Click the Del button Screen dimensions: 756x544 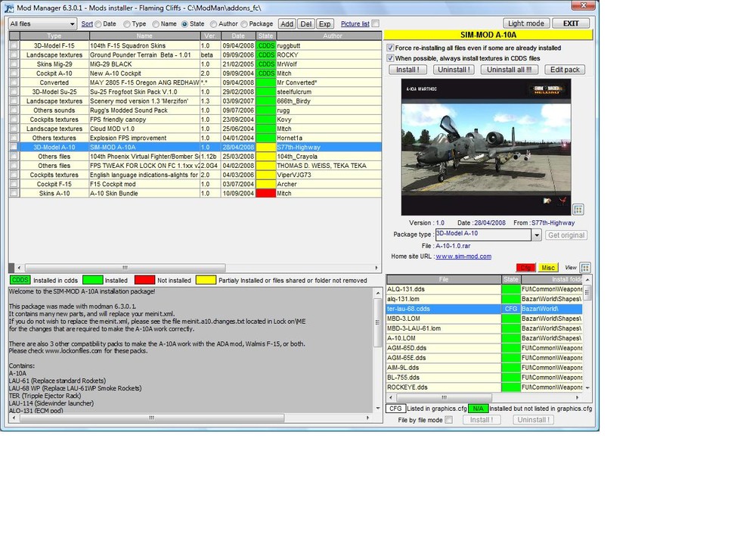(306, 23)
